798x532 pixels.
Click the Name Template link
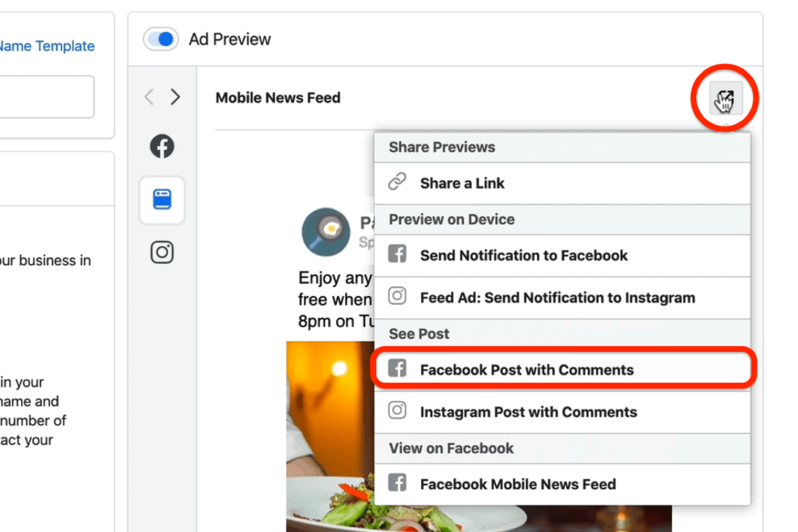click(x=47, y=46)
